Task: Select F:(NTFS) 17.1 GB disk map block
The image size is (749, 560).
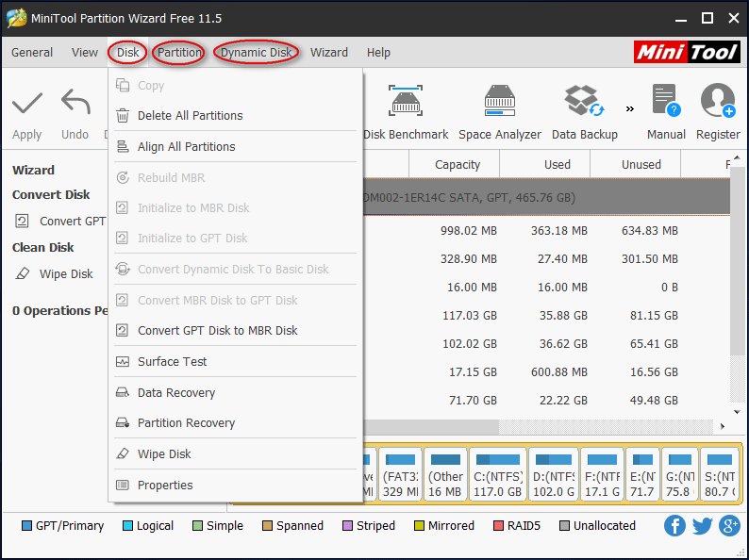Action: click(602, 474)
